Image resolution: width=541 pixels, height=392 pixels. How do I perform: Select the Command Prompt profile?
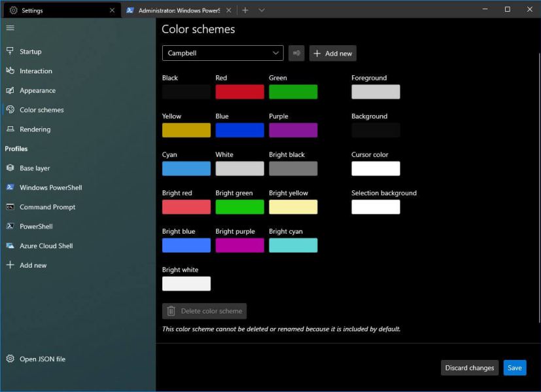point(78,207)
